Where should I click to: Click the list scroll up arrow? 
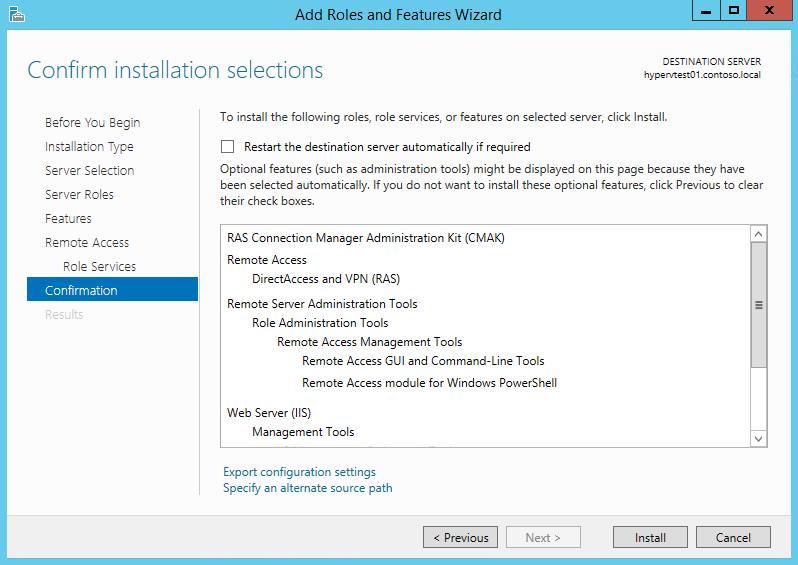coord(758,234)
